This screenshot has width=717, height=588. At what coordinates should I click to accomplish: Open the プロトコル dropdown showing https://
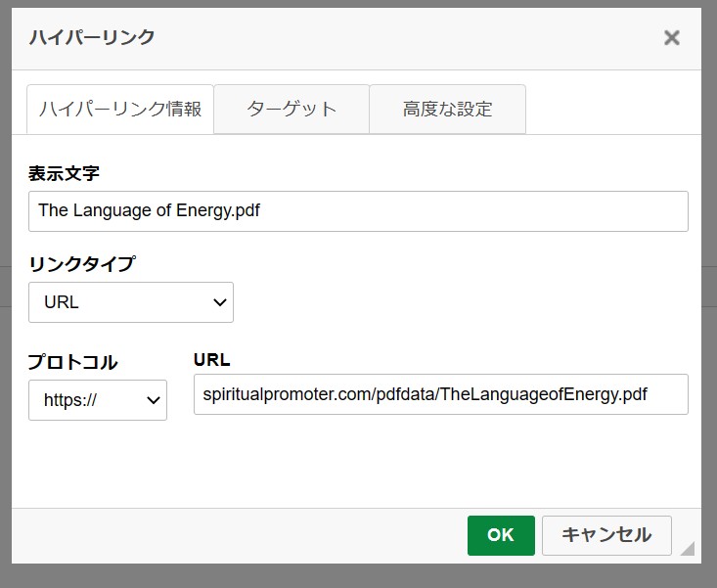tap(98, 400)
